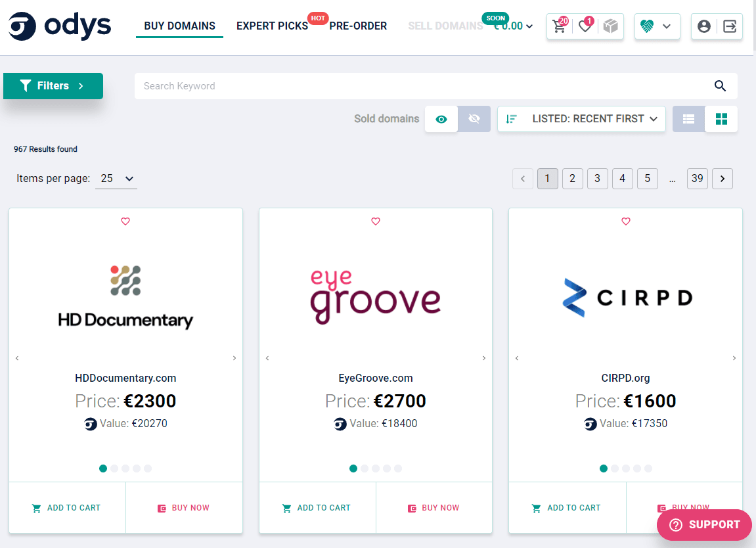
Task: Switch to the EXPERT PICKS tab
Action: click(272, 26)
